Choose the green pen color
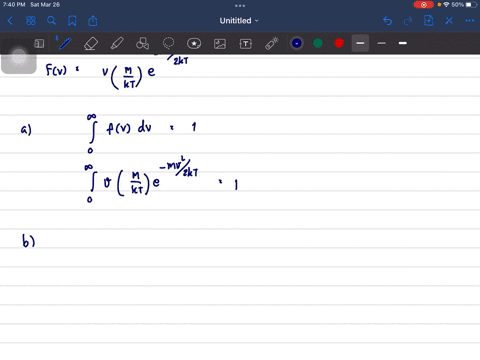The height and width of the screenshot is (360, 480). [318, 43]
